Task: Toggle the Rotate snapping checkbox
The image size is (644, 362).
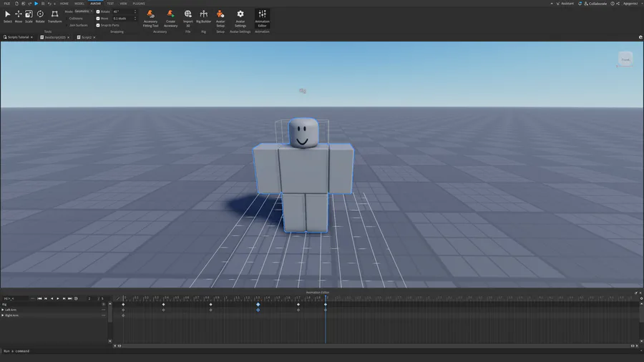Action: [98, 11]
